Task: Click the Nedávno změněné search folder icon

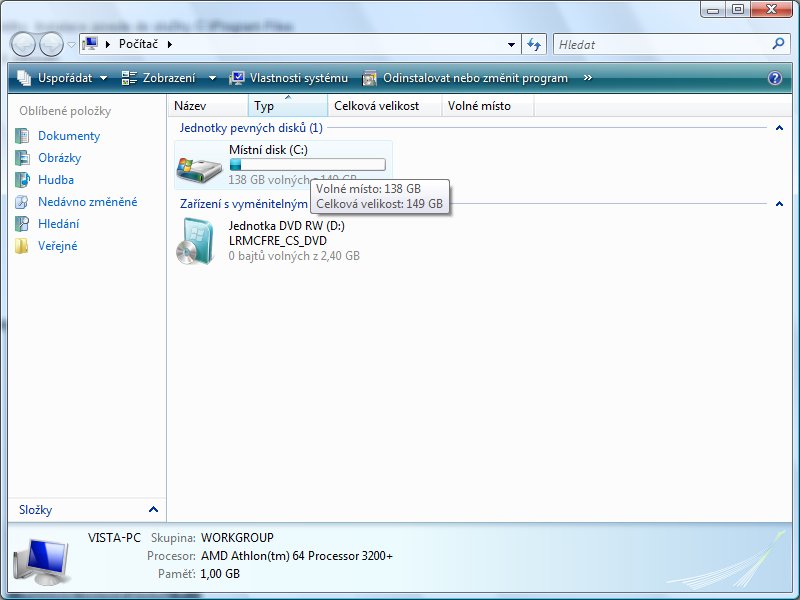Action: pos(22,202)
